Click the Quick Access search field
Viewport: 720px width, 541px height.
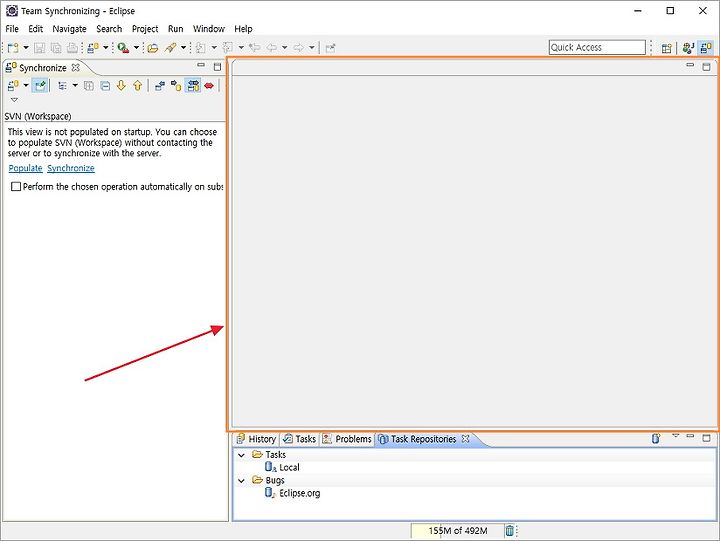[x=597, y=47]
